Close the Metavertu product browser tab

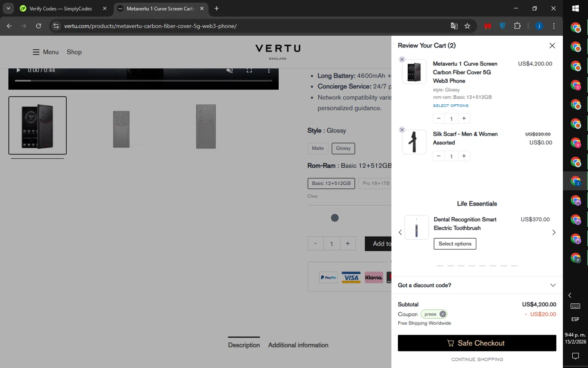(x=202, y=9)
